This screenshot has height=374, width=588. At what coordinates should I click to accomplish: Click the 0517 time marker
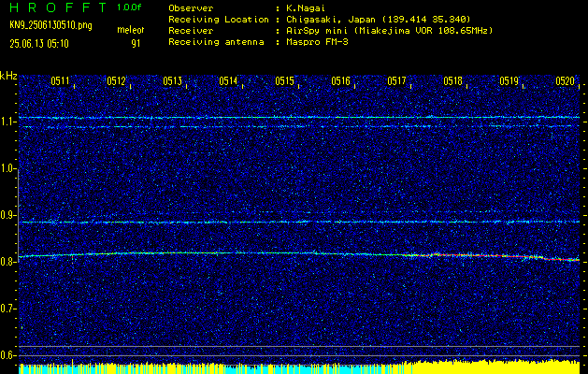[396, 81]
